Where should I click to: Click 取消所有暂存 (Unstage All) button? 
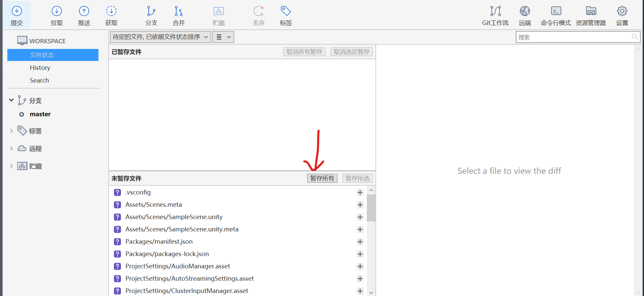click(x=304, y=52)
